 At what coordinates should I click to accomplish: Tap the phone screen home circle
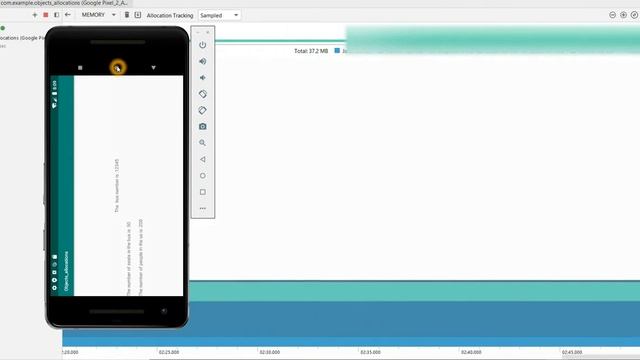(118, 68)
